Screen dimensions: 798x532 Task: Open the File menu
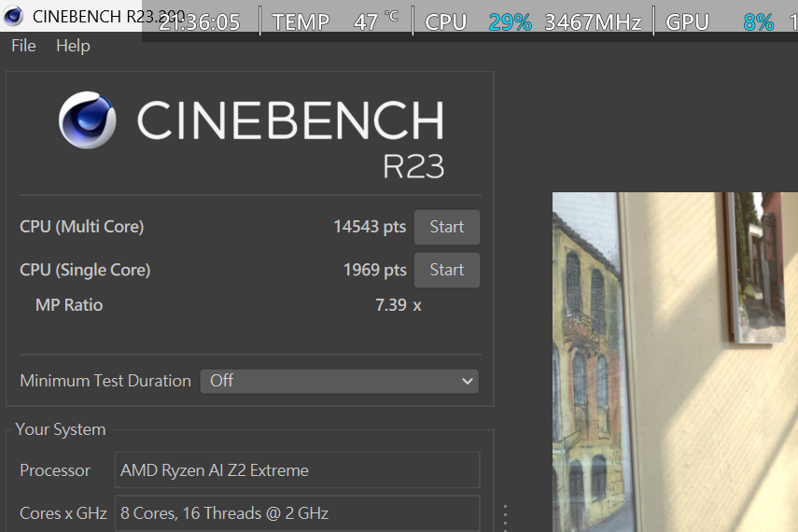[x=23, y=46]
